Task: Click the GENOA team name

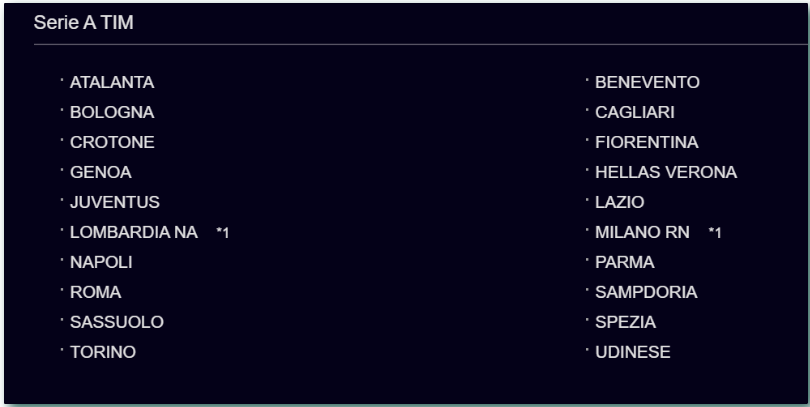Action: tap(101, 173)
